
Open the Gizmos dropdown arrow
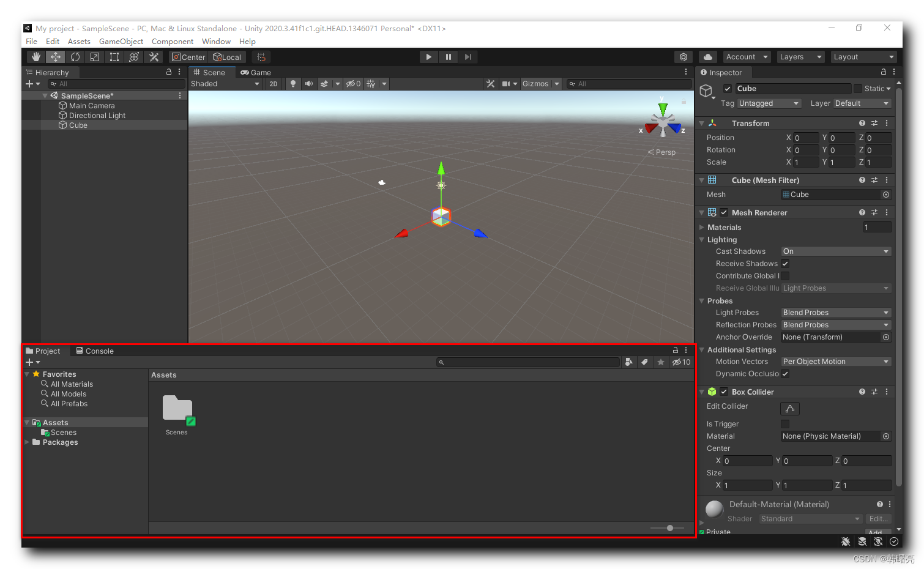tap(557, 84)
